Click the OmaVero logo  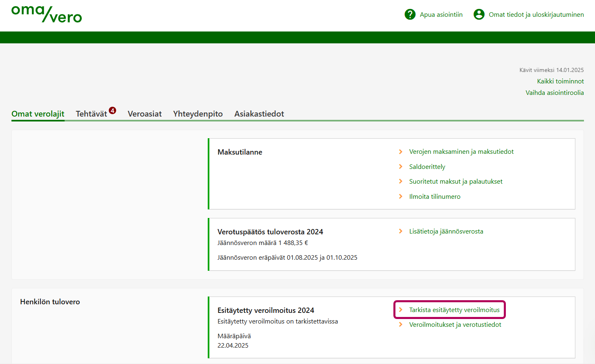(x=47, y=14)
